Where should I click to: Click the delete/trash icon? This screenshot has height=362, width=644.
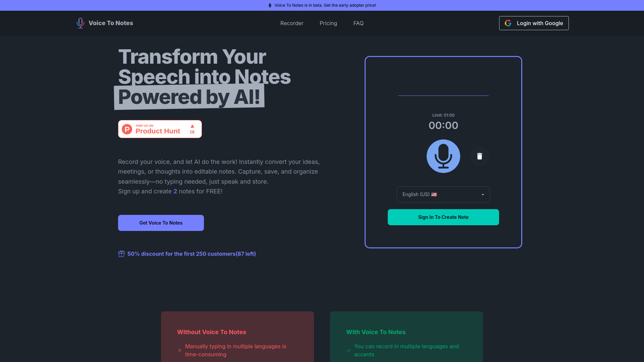479,156
